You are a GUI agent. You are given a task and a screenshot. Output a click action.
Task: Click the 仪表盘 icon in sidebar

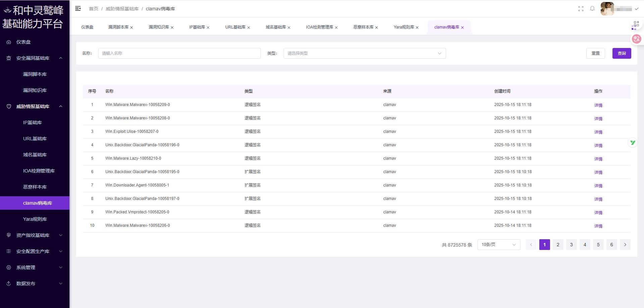9,42
